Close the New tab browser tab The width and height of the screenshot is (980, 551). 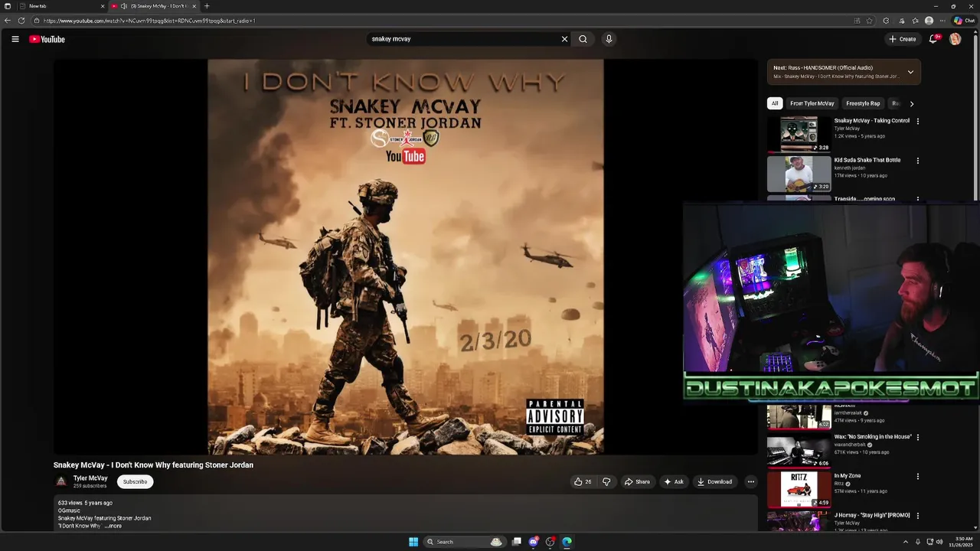pyautogui.click(x=103, y=6)
